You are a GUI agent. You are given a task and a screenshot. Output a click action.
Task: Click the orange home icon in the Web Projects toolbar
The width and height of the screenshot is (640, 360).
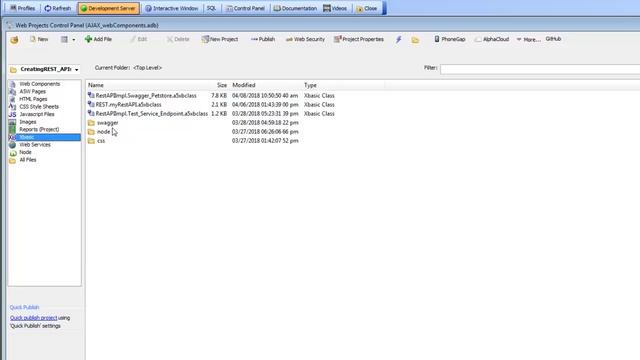(14, 40)
